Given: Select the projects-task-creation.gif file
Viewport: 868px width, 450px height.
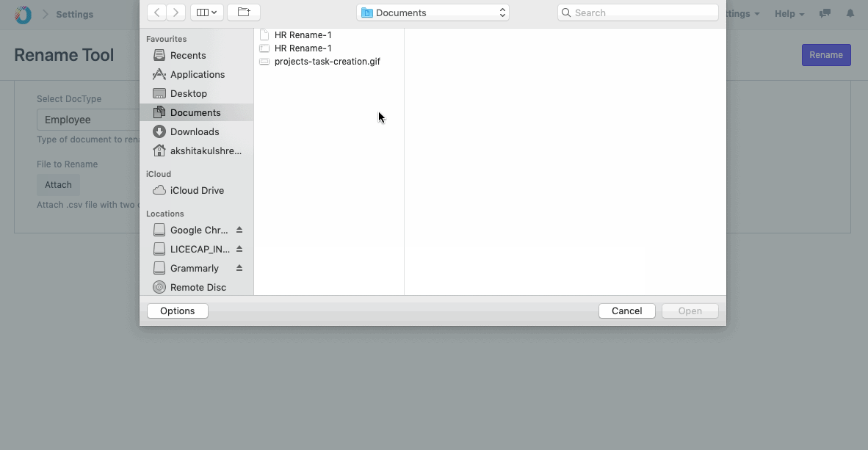Looking at the screenshot, I should [327, 62].
